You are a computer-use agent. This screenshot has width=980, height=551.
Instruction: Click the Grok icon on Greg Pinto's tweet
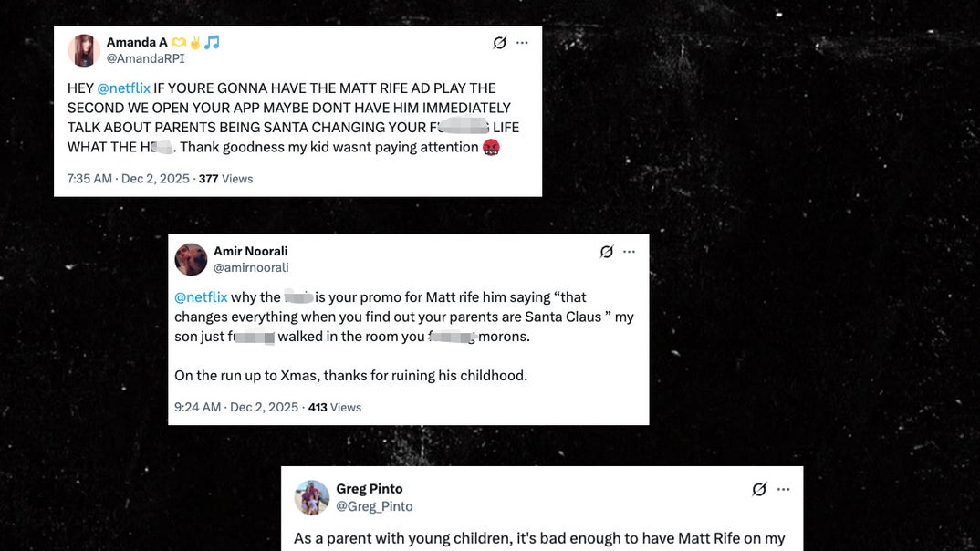[x=759, y=489]
